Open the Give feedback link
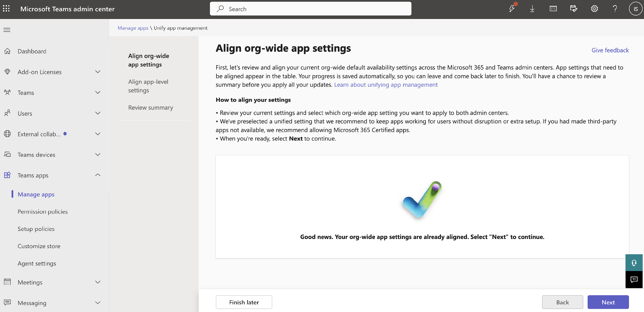Image resolution: width=644 pixels, height=312 pixels. tap(610, 50)
